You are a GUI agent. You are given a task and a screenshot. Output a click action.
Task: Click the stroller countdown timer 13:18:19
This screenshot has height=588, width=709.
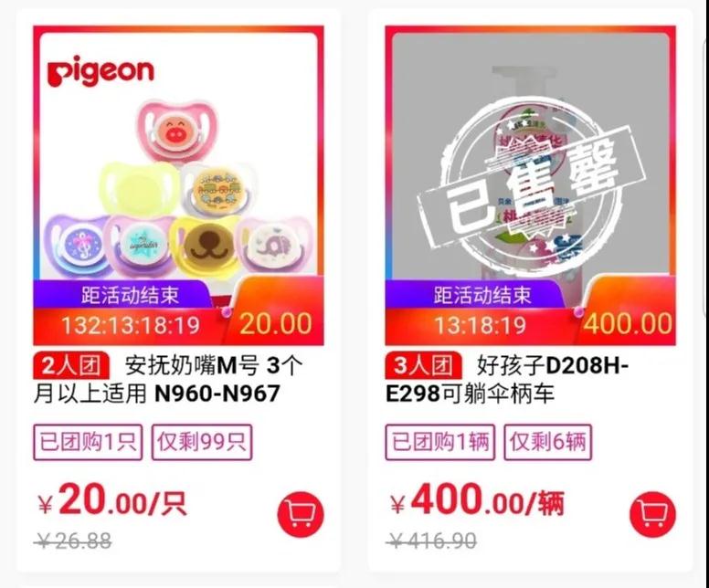click(x=481, y=325)
